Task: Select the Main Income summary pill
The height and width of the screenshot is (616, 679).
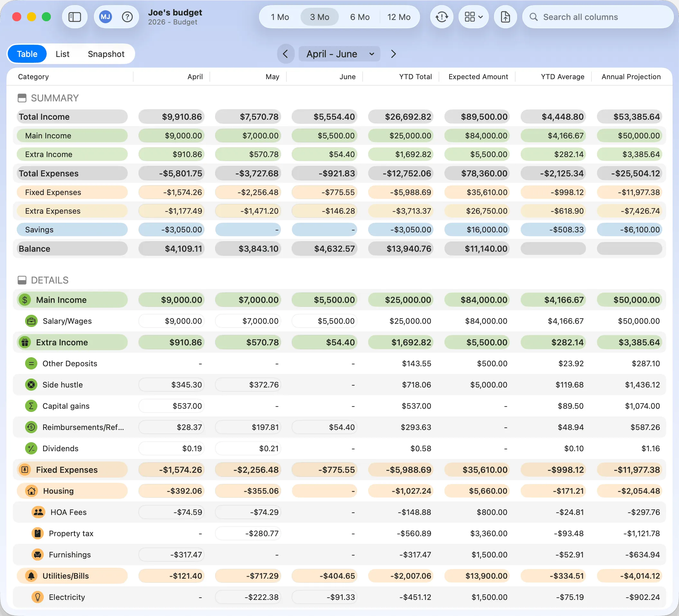Action: tap(72, 136)
